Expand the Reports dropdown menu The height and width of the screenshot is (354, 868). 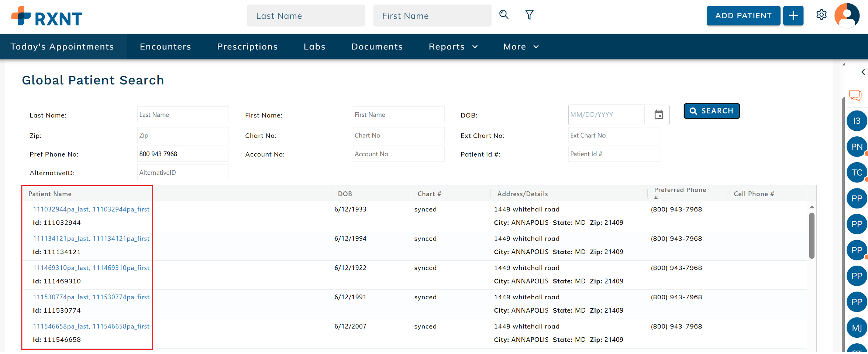point(453,47)
